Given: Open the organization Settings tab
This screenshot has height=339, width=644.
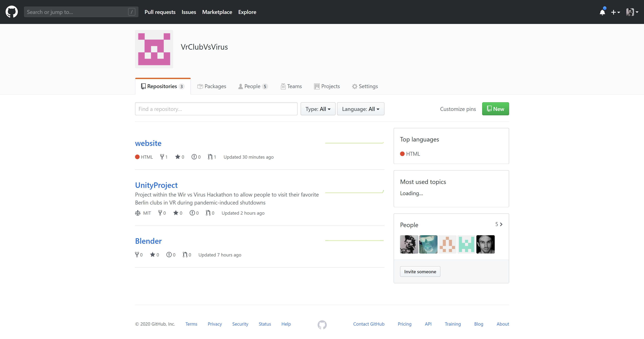Looking at the screenshot, I should point(365,86).
